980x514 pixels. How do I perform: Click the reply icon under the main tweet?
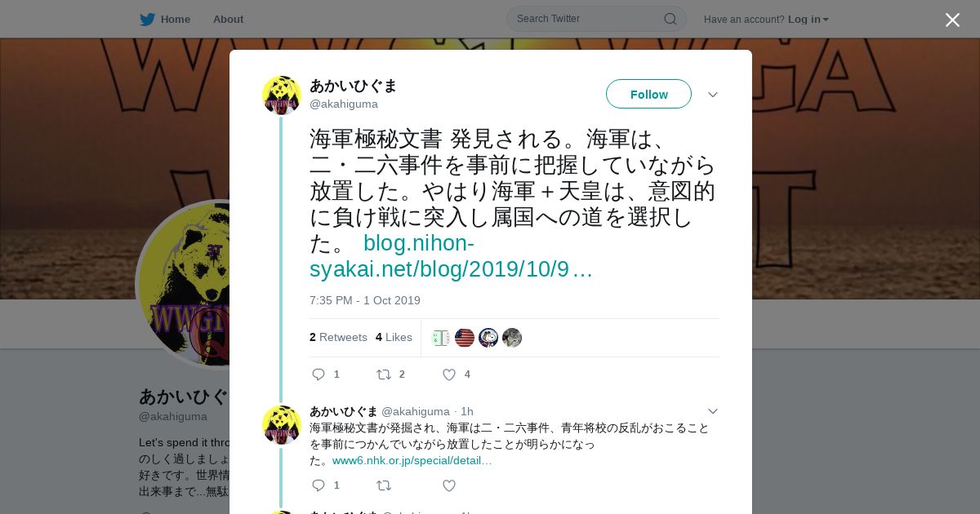pyautogui.click(x=318, y=374)
